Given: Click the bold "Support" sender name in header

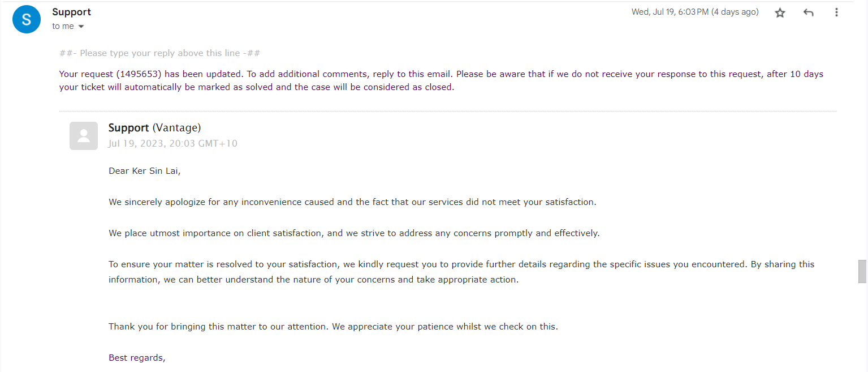Looking at the screenshot, I should pyautogui.click(x=71, y=12).
